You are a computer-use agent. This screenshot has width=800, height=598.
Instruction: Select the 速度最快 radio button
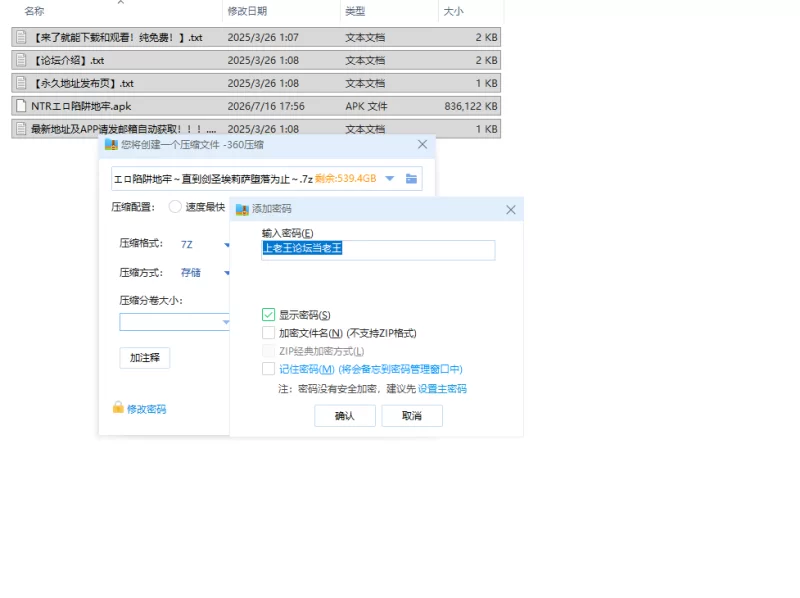click(175, 207)
